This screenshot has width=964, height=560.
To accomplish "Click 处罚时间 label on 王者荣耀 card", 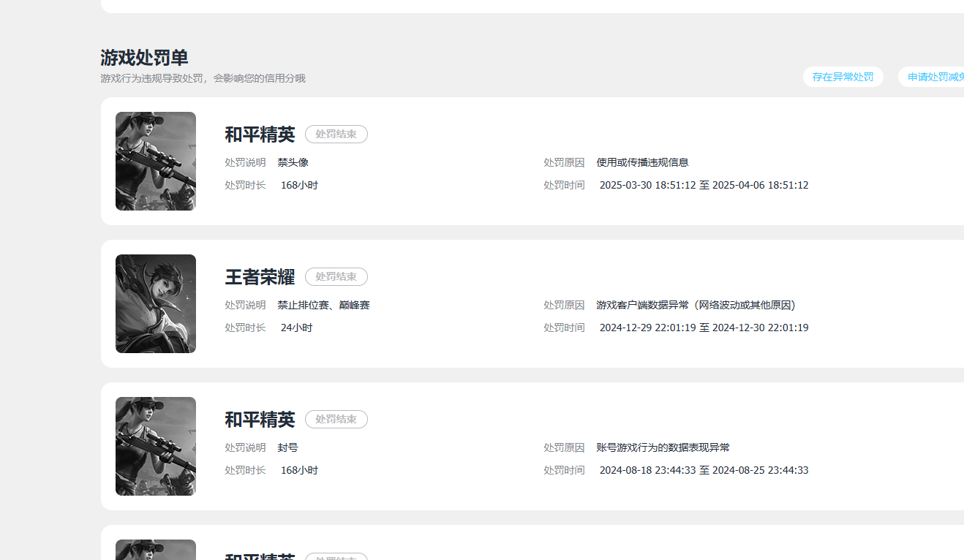I will [x=564, y=328].
